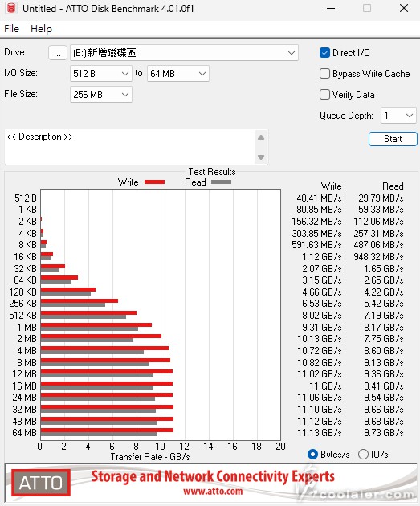The width and height of the screenshot is (420, 506).
Task: Click the red Write legend swatch
Action: (x=154, y=182)
